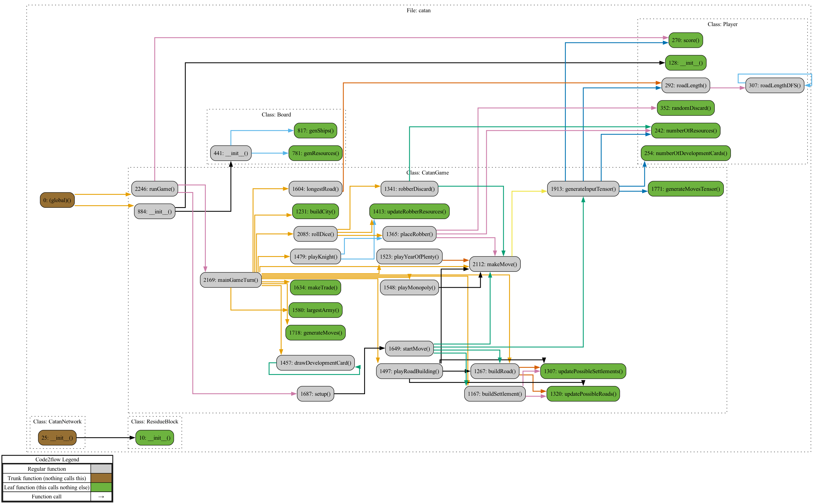Image resolution: width=816 pixels, height=504 pixels.
Task: Click the largestArmy() leaf node
Action: [315, 310]
